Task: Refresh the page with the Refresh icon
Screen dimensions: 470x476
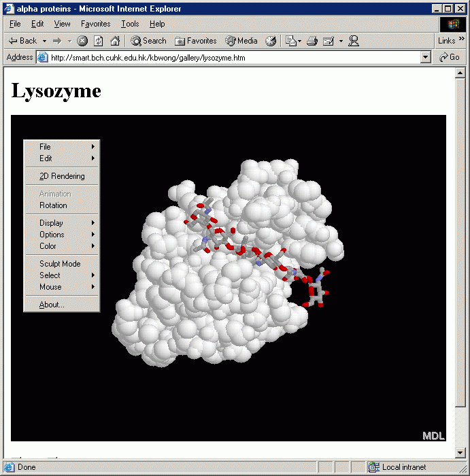Action: point(99,41)
